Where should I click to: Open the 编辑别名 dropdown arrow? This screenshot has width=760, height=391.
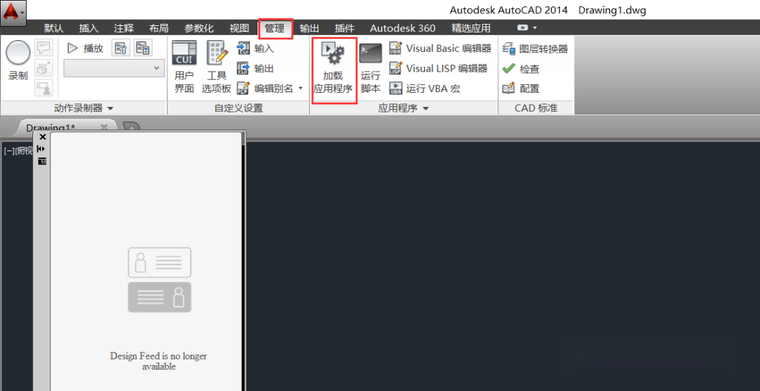(x=300, y=89)
